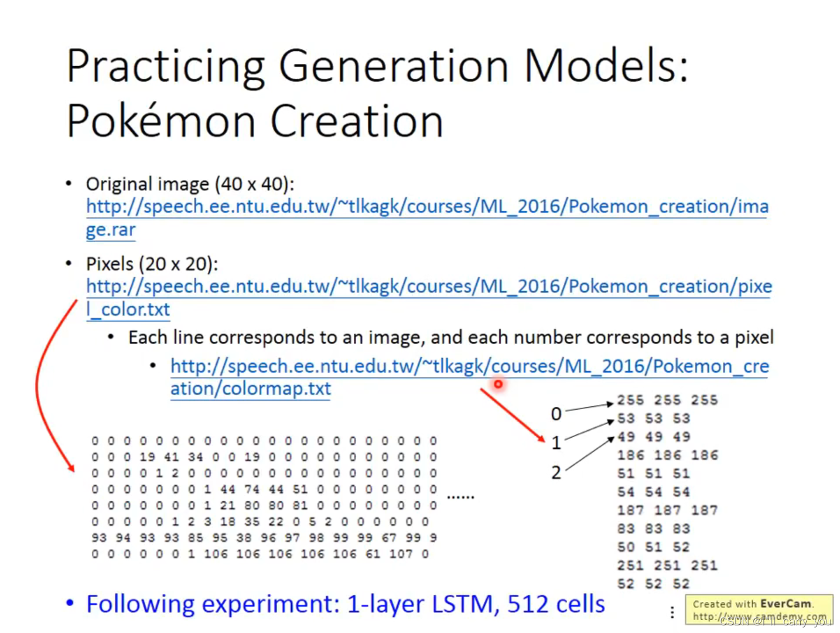Image resolution: width=840 pixels, height=633 pixels.
Task: Click the 'Pokémon Creation' title line
Action: point(255,121)
